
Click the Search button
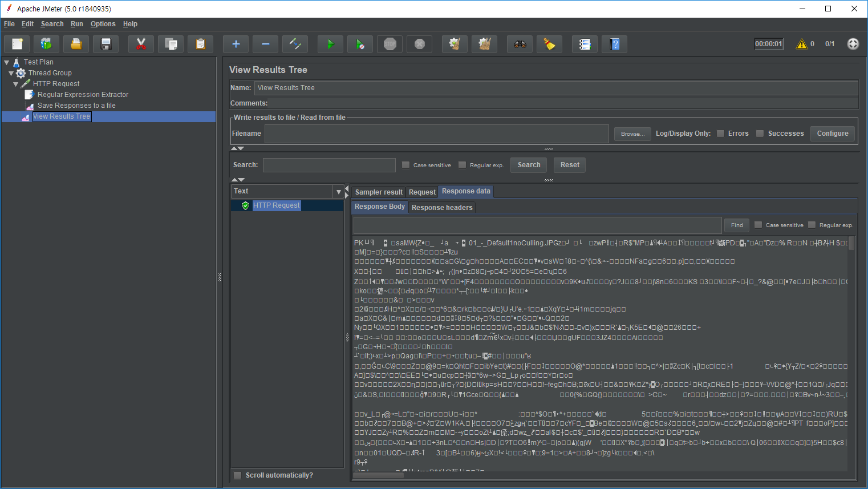coord(529,165)
